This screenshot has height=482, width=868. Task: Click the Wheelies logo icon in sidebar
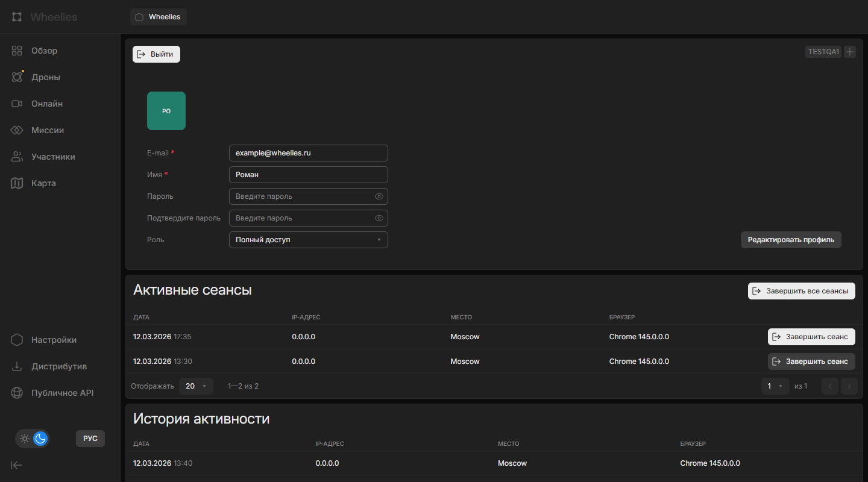[17, 17]
